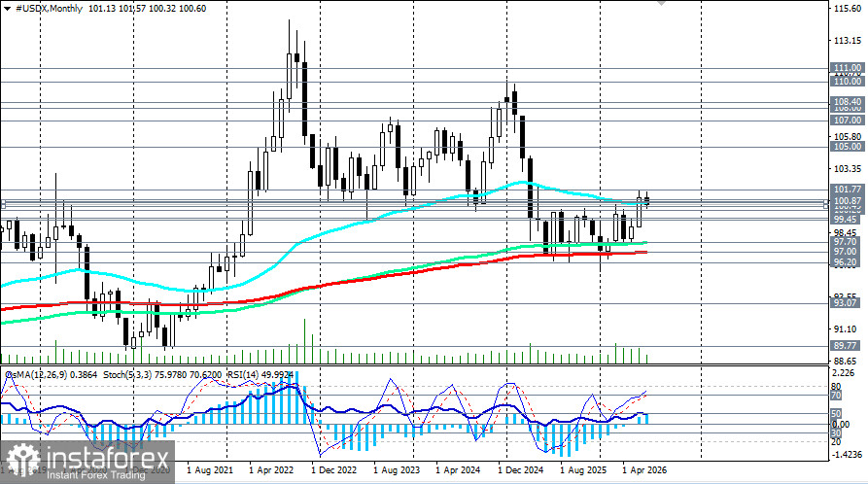Click the 1 Apr 2022 date label

click(x=271, y=470)
